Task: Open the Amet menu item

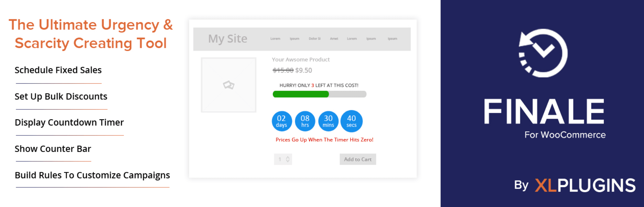Action: pyautogui.click(x=334, y=39)
